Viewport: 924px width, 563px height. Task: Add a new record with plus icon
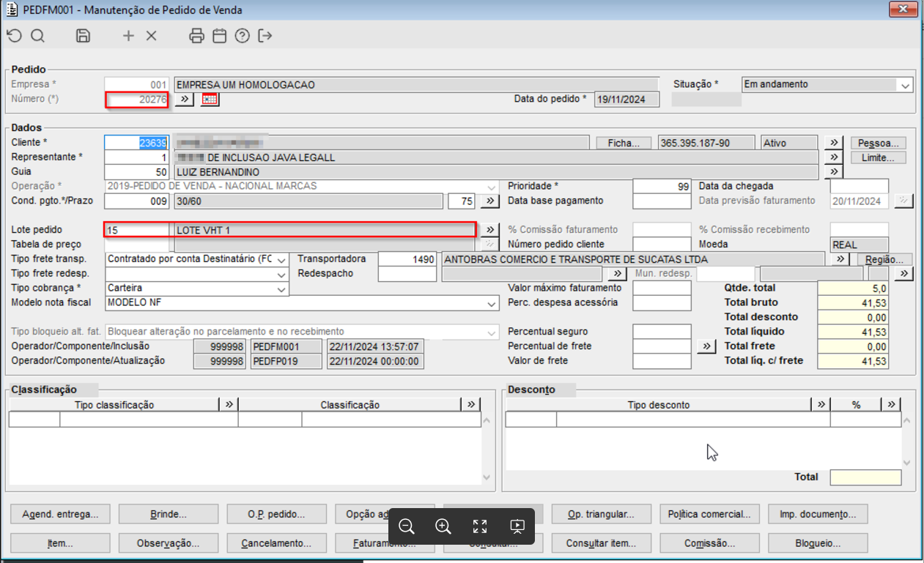pyautogui.click(x=128, y=36)
